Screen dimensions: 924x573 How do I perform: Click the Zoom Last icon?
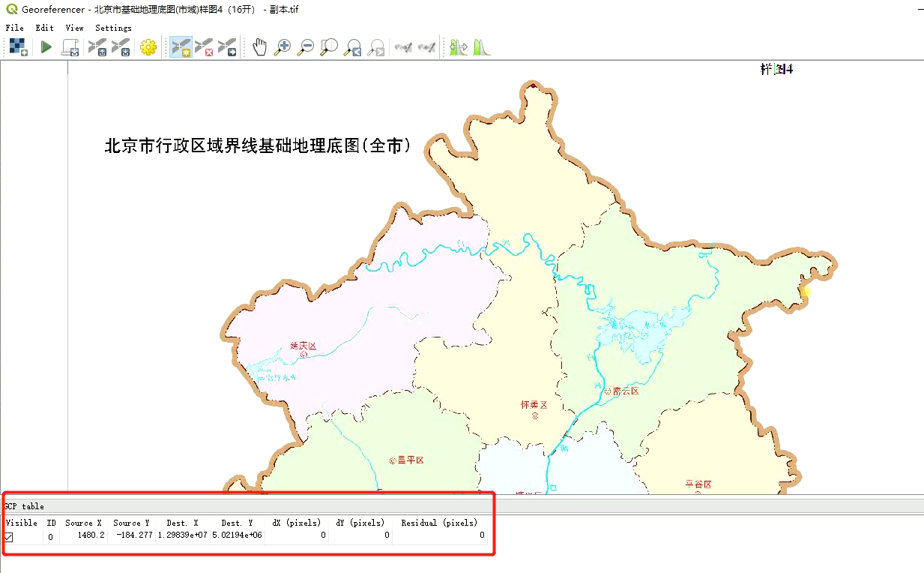tap(352, 47)
